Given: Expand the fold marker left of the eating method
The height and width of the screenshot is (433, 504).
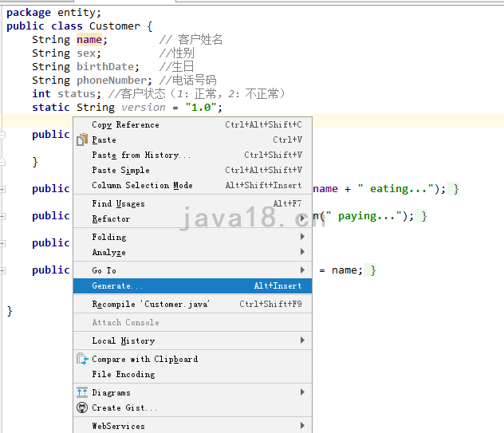Looking at the screenshot, I should click(3, 189).
